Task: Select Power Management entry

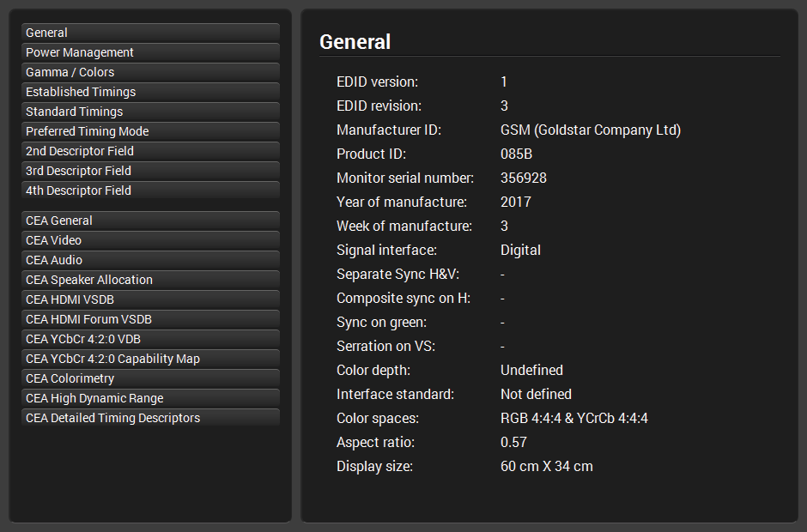Action: [150, 52]
